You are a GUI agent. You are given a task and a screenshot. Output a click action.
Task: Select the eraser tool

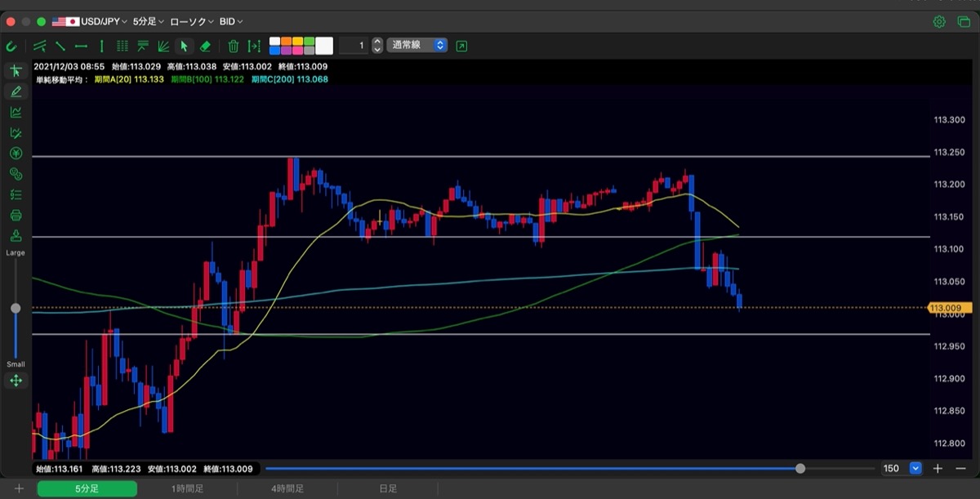click(x=205, y=46)
